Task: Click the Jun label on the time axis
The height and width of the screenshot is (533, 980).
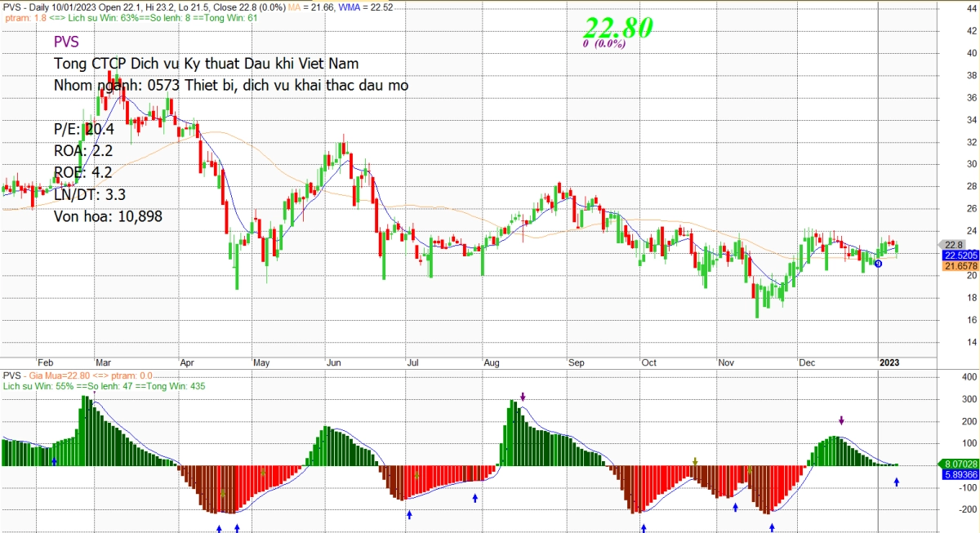Action: (x=333, y=362)
